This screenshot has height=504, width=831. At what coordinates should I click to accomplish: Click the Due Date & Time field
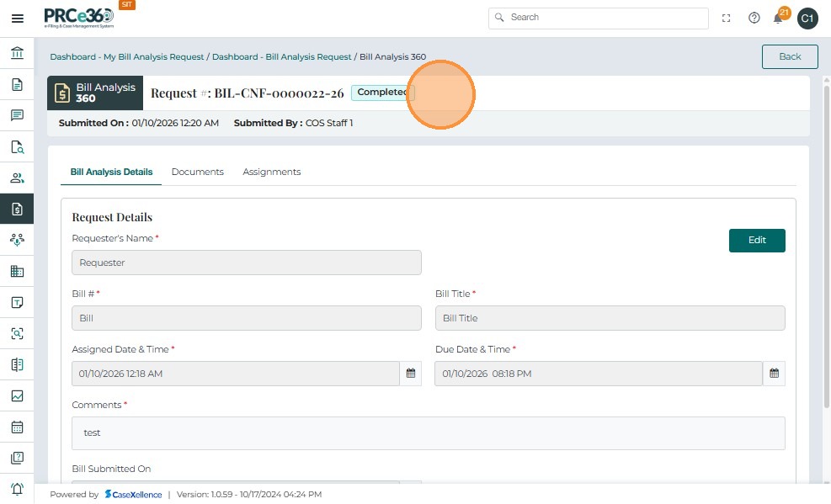coord(599,374)
